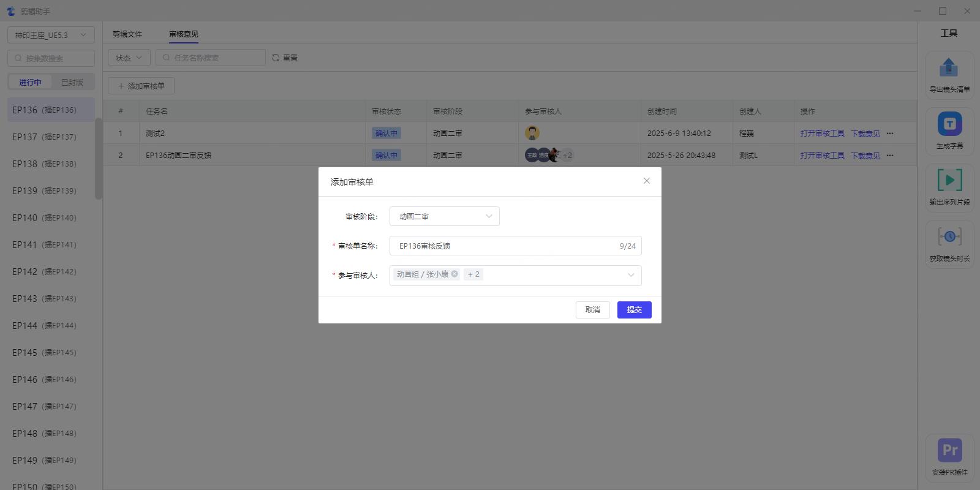Open the 参与审核人 dropdown
Screen dimensions: 980x490
(x=630, y=275)
